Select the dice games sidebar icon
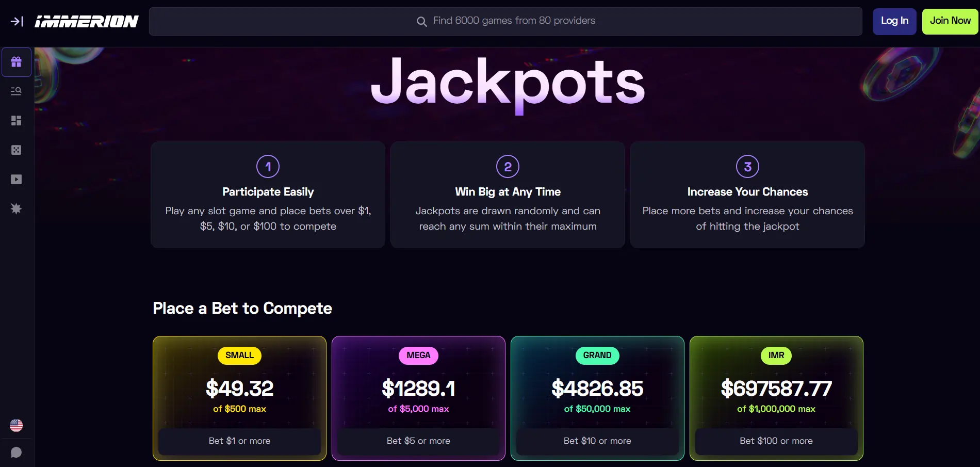The image size is (980, 467). click(17, 150)
